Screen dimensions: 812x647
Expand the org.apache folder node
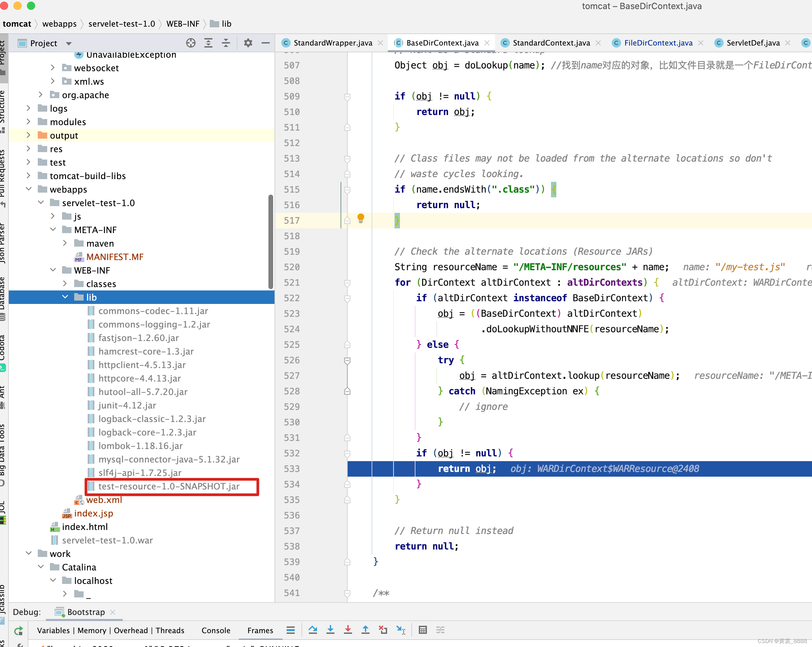click(41, 94)
